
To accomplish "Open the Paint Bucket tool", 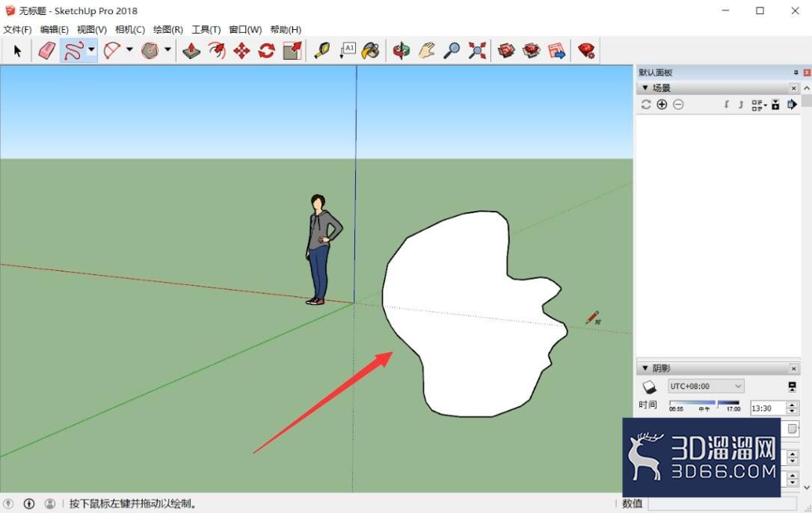I will coord(371,51).
